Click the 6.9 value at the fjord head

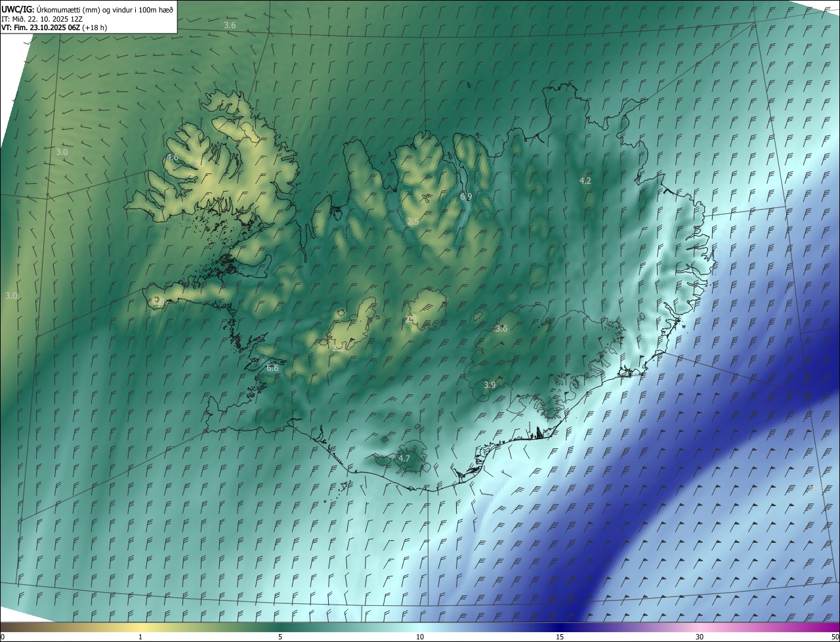click(466, 196)
